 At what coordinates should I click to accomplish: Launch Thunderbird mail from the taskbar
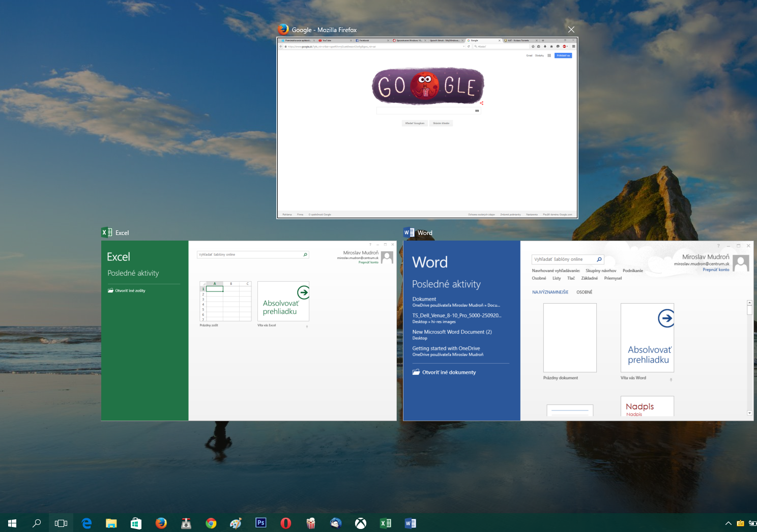336,523
